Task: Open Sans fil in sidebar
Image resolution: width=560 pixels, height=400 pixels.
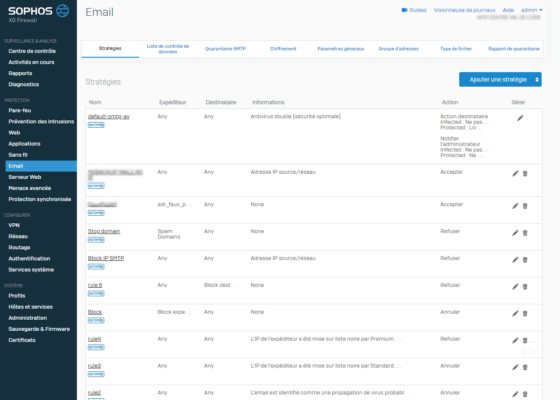Action: (18, 155)
